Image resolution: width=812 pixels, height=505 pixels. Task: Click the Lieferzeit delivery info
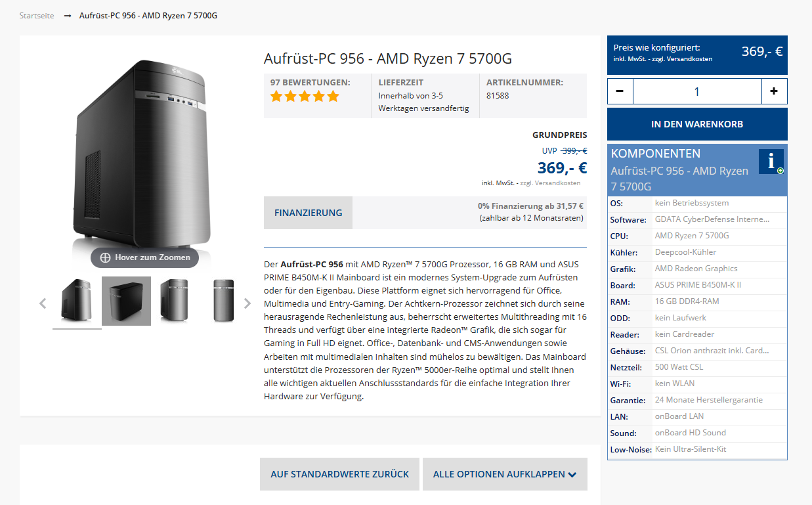click(425, 96)
